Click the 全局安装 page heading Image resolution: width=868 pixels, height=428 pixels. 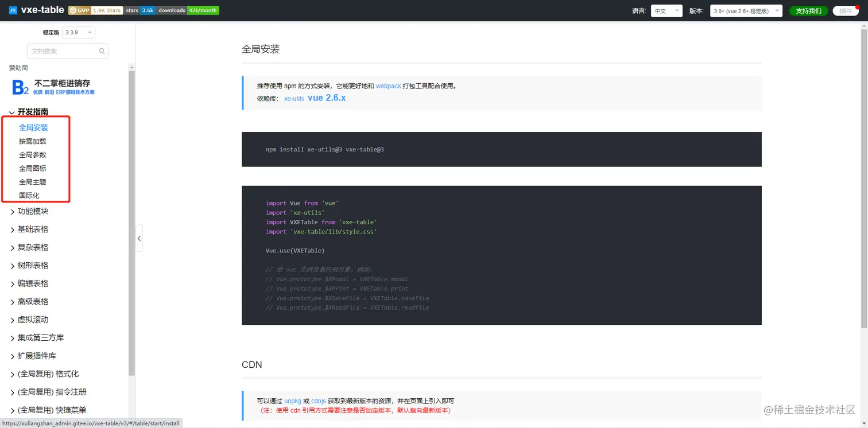coord(261,49)
